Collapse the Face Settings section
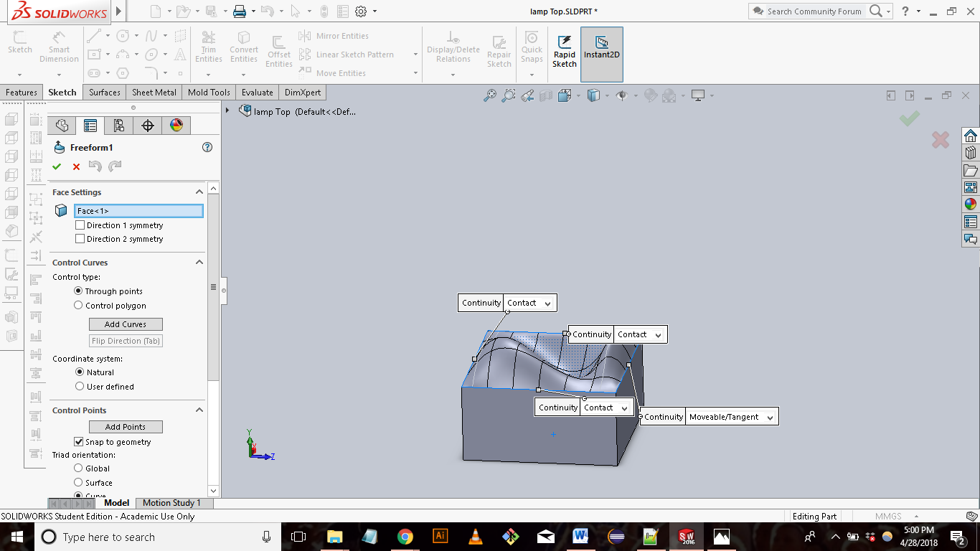 [x=199, y=192]
